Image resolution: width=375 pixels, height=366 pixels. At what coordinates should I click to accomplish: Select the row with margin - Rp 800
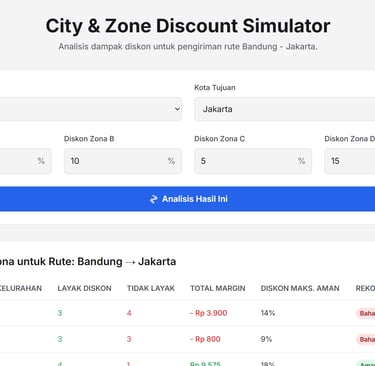click(x=187, y=339)
